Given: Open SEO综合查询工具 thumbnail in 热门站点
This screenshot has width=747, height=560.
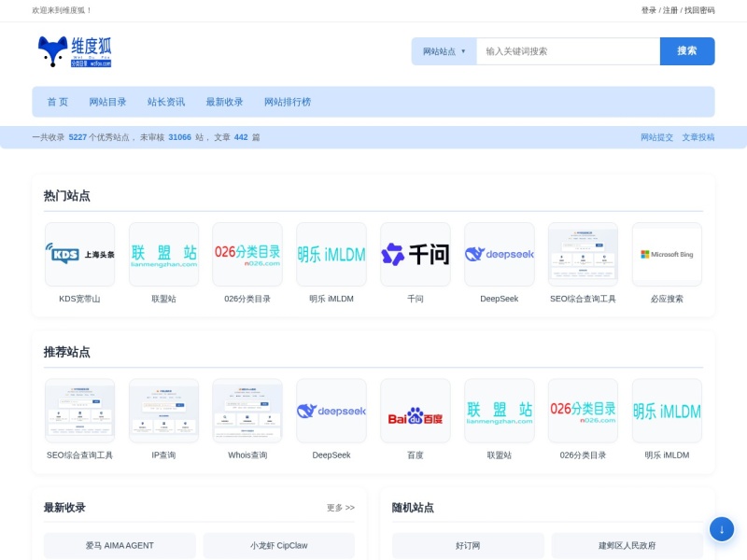Looking at the screenshot, I should pyautogui.click(x=583, y=254).
